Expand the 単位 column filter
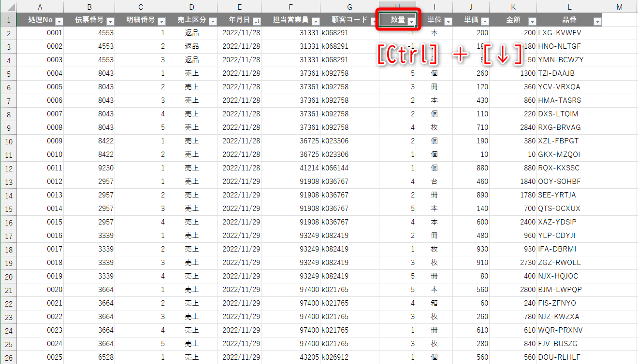638x364 pixels. [x=448, y=21]
